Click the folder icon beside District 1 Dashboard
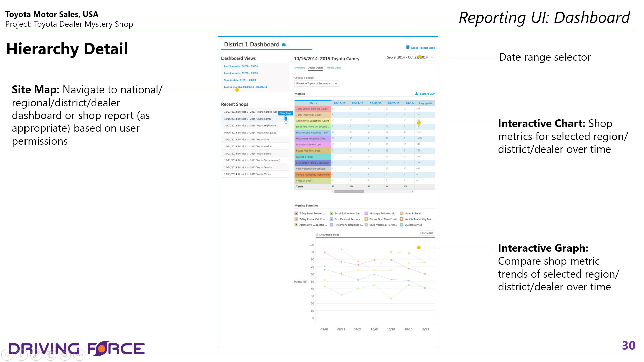 click(x=284, y=45)
